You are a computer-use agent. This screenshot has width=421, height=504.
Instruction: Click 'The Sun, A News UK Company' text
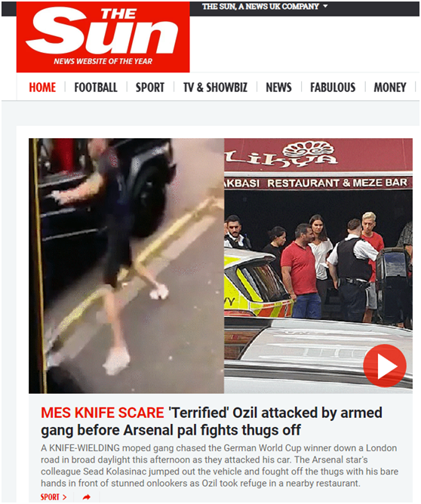[x=260, y=7]
